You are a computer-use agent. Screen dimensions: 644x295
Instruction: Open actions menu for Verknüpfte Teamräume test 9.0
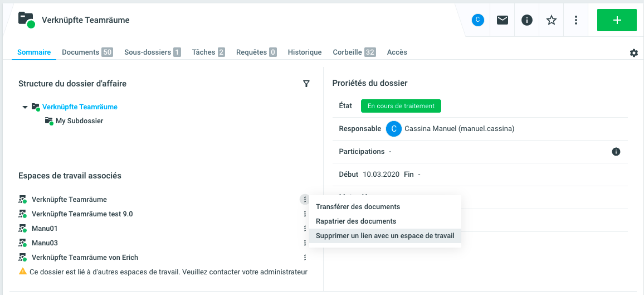305,214
